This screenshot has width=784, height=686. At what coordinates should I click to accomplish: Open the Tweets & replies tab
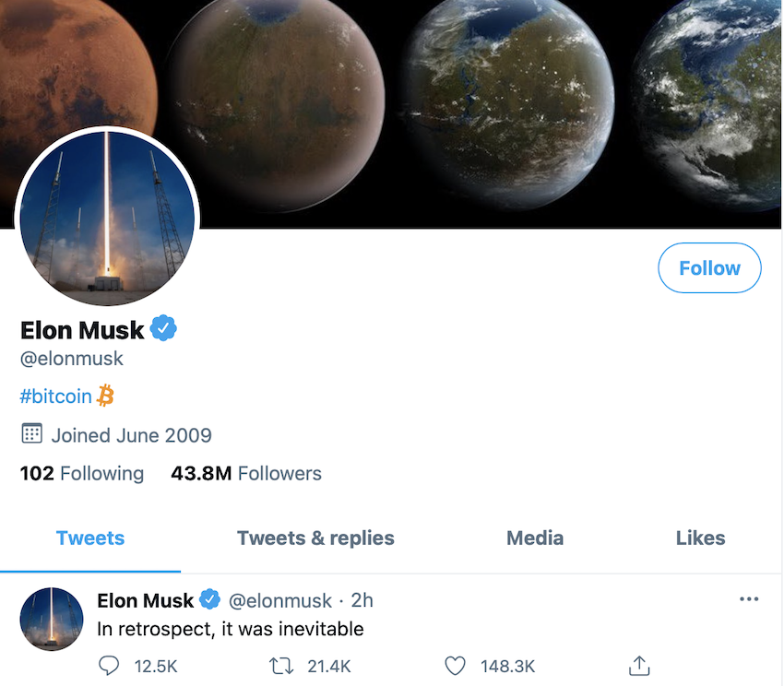coord(315,538)
